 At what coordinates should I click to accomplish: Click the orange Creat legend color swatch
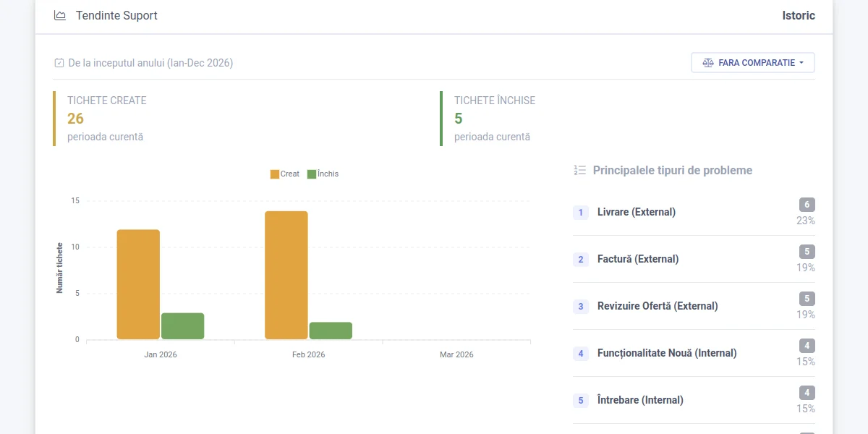(x=273, y=174)
